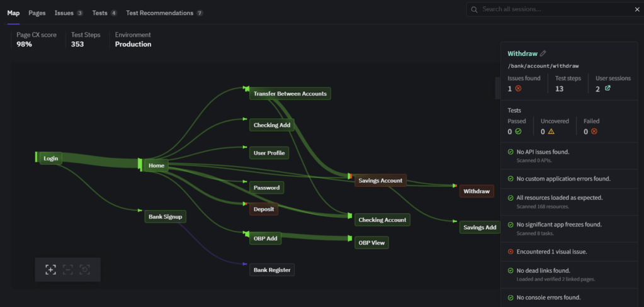This screenshot has height=307, width=644.
Task: Reset the map view icon
Action: (x=85, y=269)
